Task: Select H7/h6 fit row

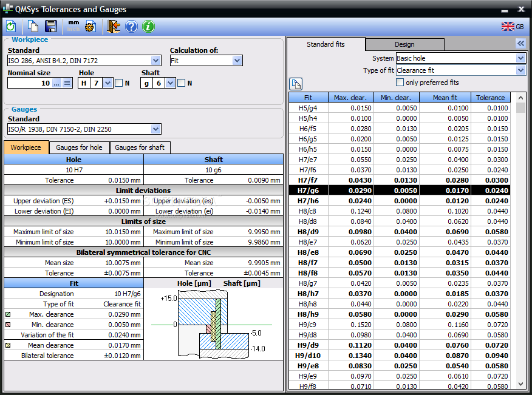Action: pyautogui.click(x=400, y=201)
